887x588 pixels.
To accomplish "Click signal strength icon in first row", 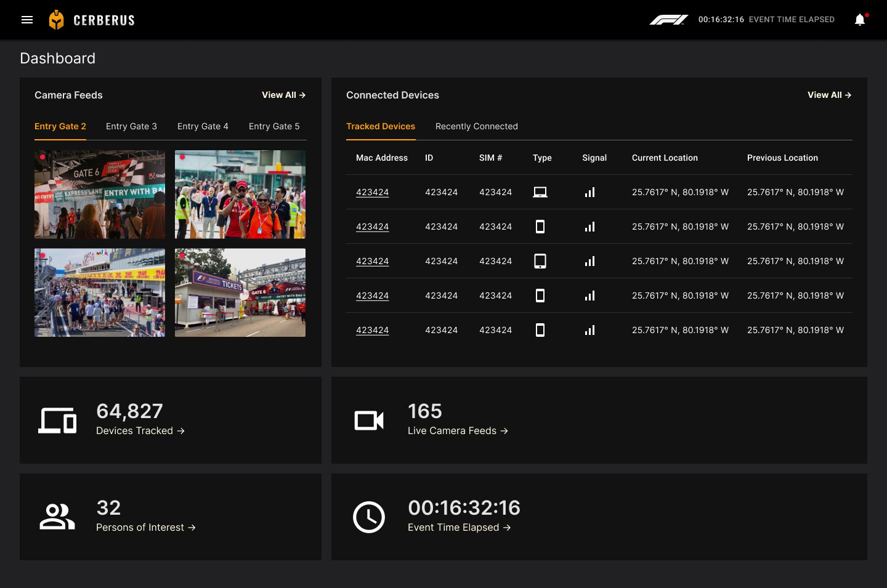I will [589, 192].
